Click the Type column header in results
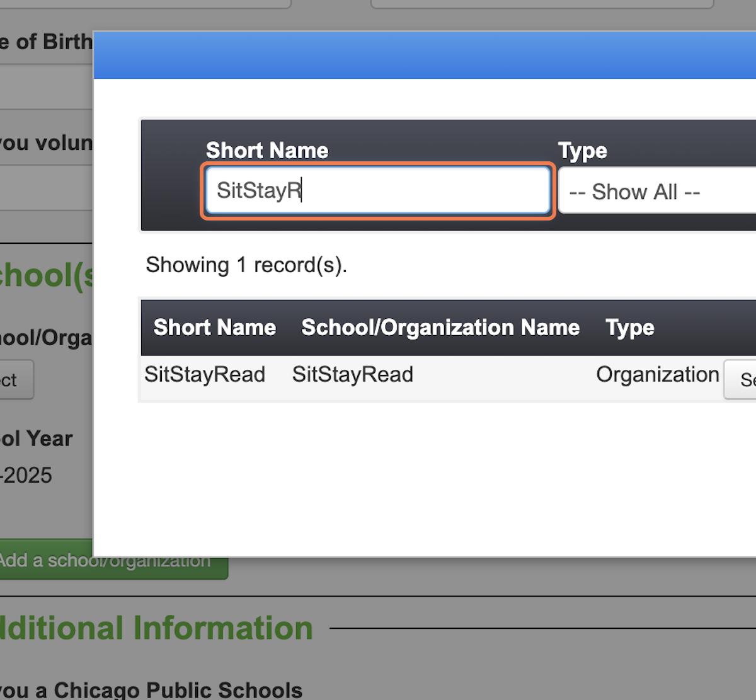This screenshot has width=756, height=700. coord(630,328)
